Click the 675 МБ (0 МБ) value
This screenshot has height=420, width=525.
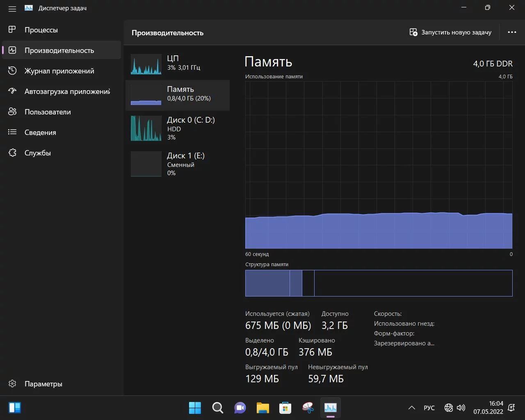pyautogui.click(x=278, y=326)
